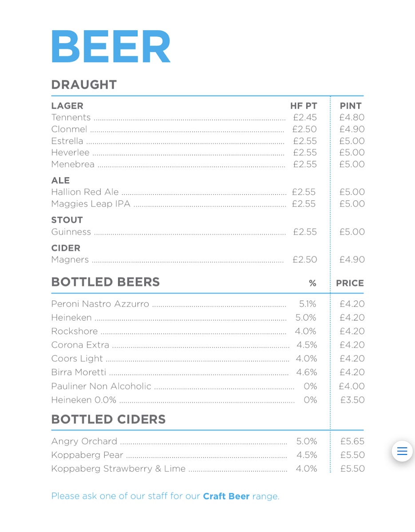Click the Hallion Red Ale entry

[85, 192]
